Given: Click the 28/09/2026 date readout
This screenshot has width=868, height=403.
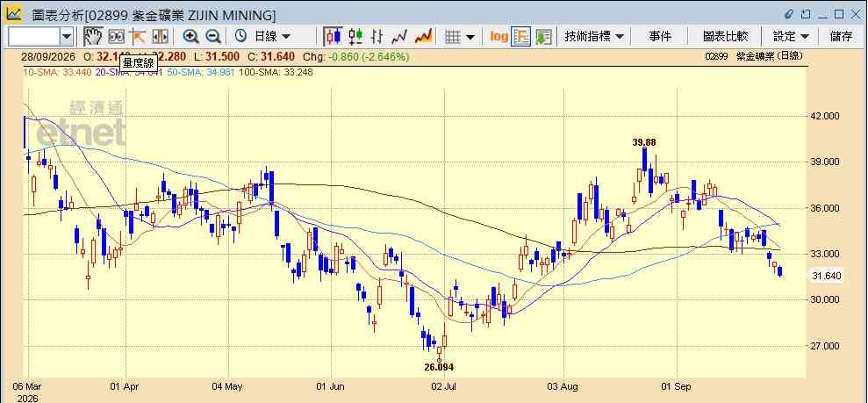Looking at the screenshot, I should point(49,57).
